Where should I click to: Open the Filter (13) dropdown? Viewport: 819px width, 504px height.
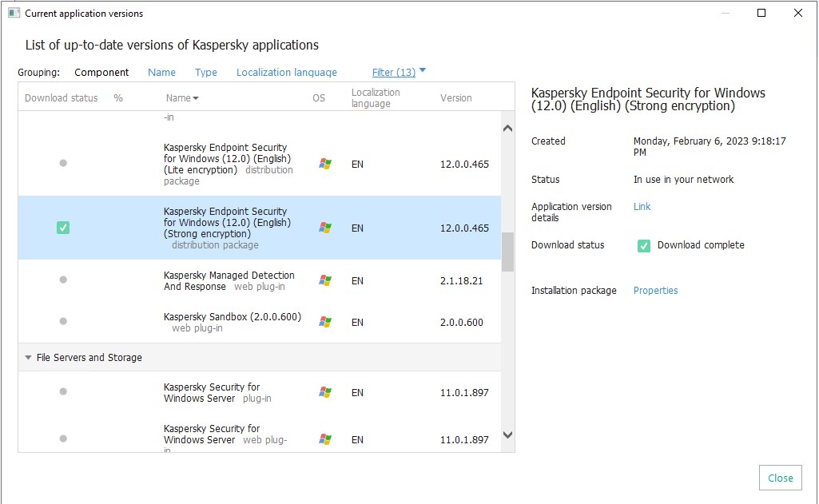(399, 72)
